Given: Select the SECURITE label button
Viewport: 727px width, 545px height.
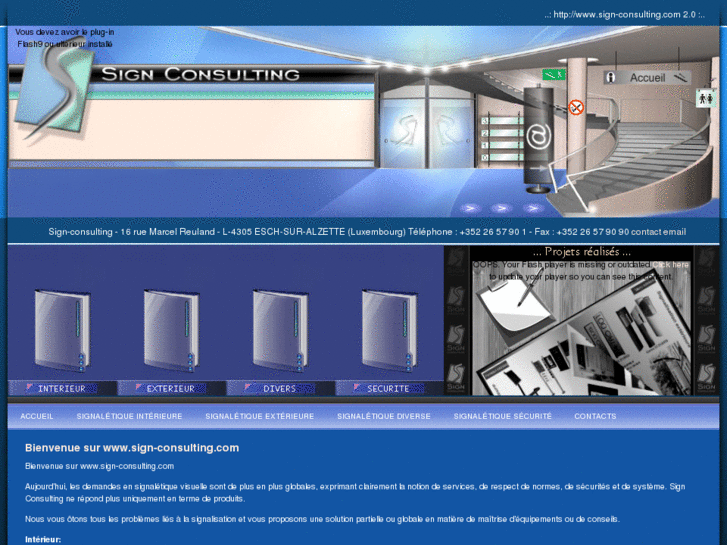Looking at the screenshot, I should point(389,388).
